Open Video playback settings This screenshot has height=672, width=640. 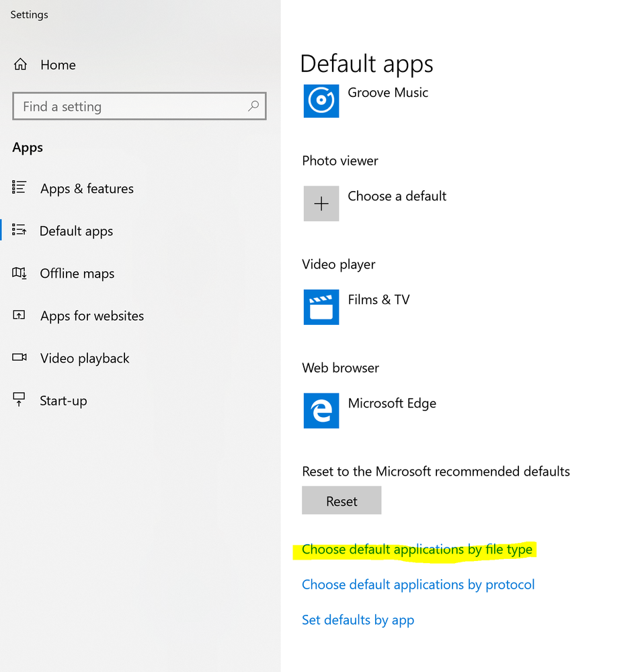coord(85,359)
